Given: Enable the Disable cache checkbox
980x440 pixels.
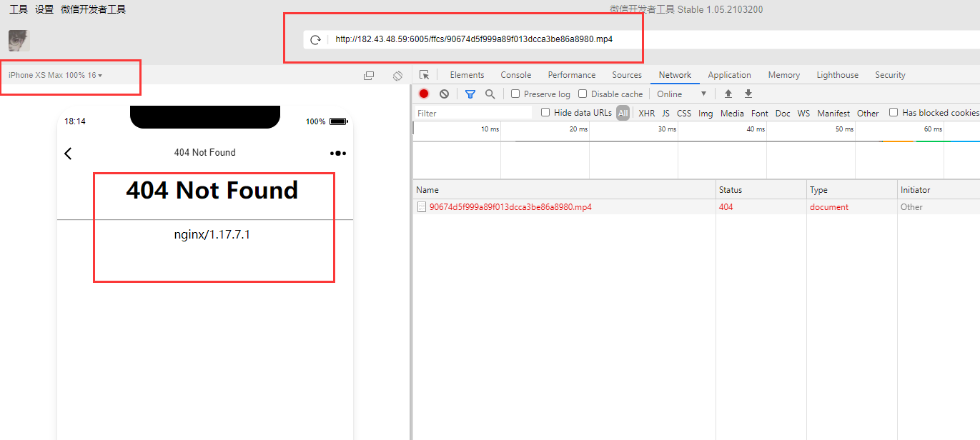Looking at the screenshot, I should (x=583, y=94).
